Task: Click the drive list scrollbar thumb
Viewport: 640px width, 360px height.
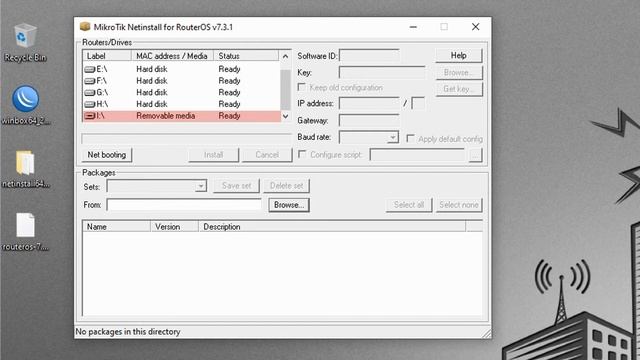Action: 285,90
